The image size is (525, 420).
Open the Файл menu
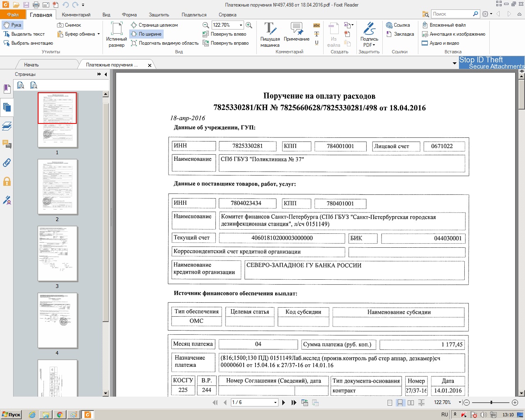click(x=13, y=15)
